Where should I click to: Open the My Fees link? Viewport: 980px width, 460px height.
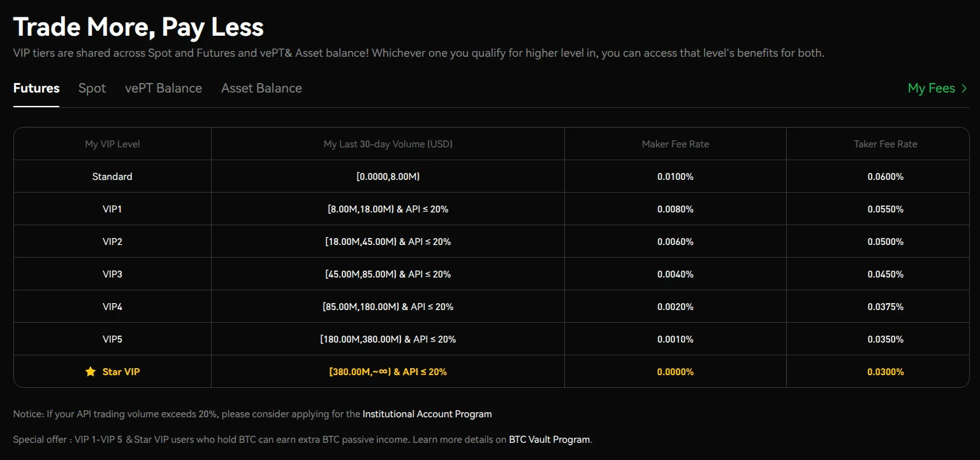(931, 89)
